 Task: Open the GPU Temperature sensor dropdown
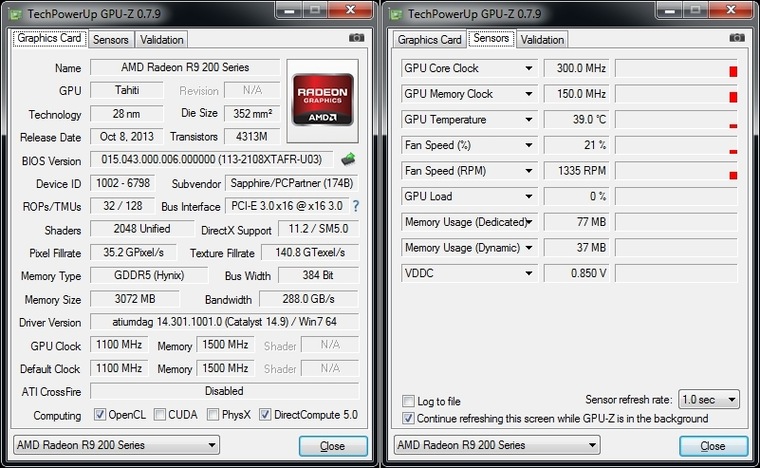point(529,120)
